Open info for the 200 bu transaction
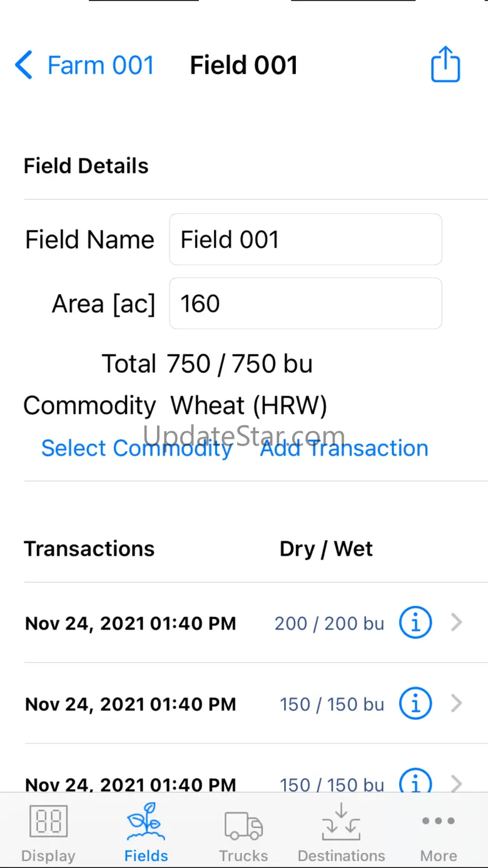The height and width of the screenshot is (868, 488). pyautogui.click(x=415, y=623)
